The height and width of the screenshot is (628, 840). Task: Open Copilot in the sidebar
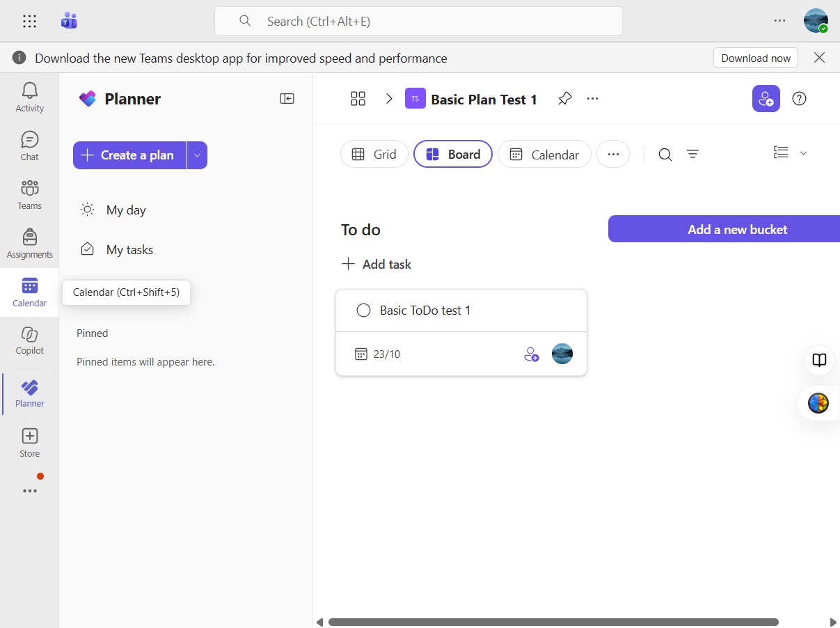(29, 340)
